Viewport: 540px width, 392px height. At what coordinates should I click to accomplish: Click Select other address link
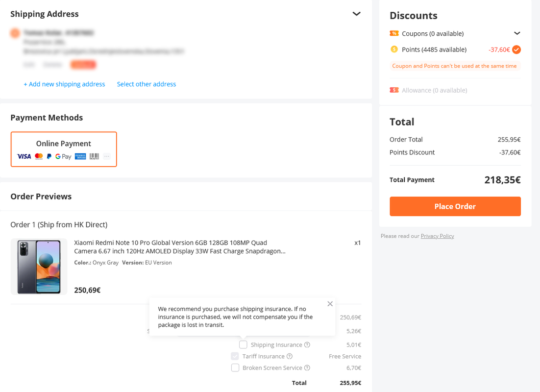(x=147, y=84)
